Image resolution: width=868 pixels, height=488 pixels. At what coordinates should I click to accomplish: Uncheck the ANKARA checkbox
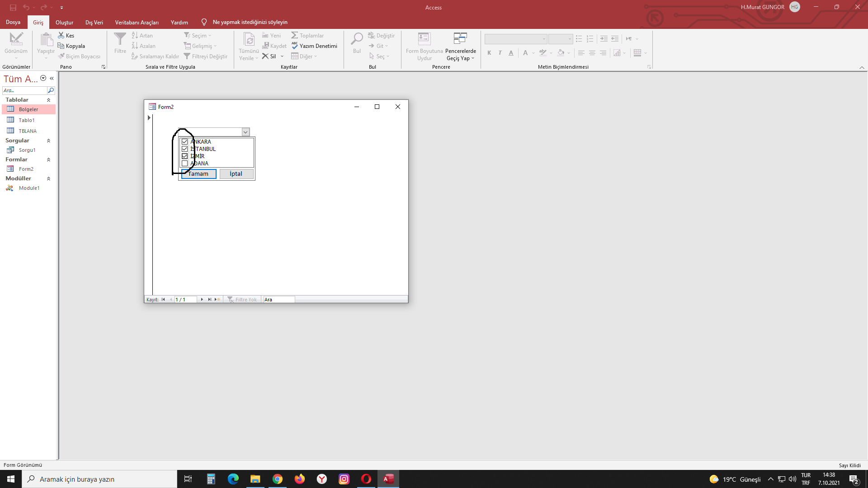coord(184,142)
